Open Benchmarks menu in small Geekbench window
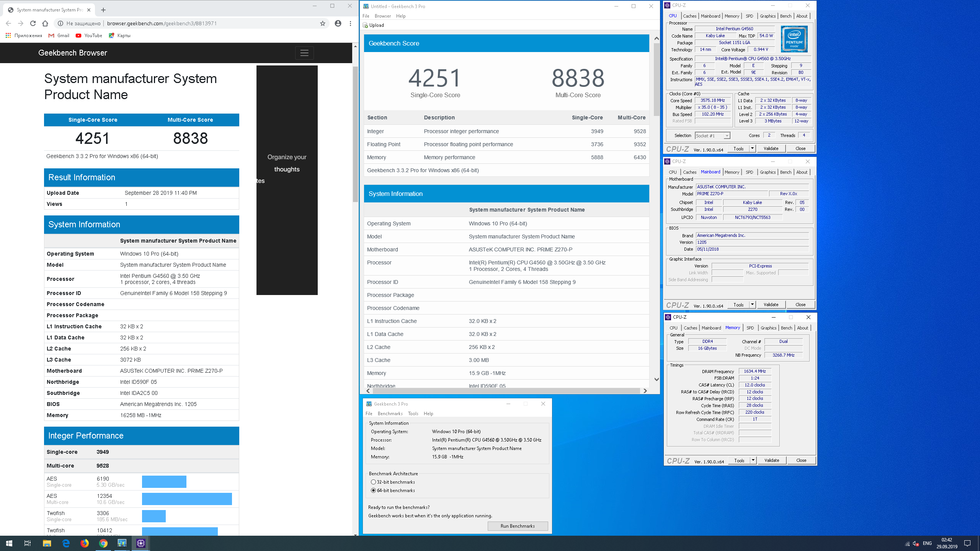 [390, 414]
